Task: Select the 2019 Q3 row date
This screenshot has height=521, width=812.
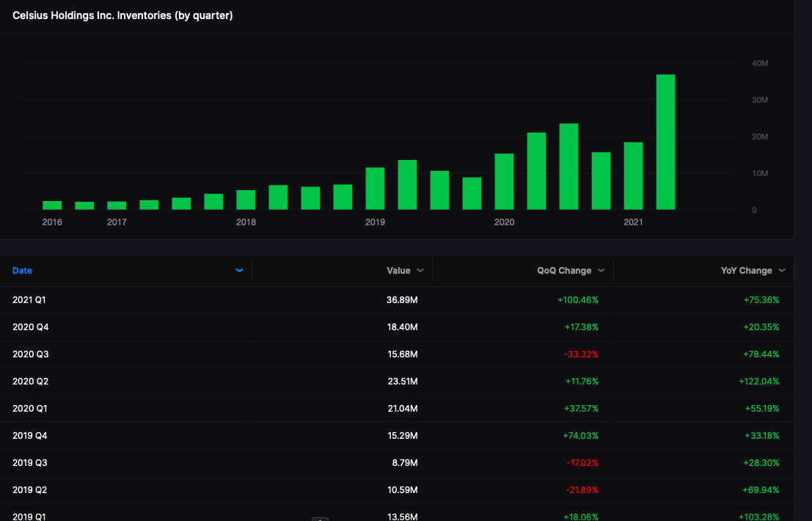Action: (29, 463)
